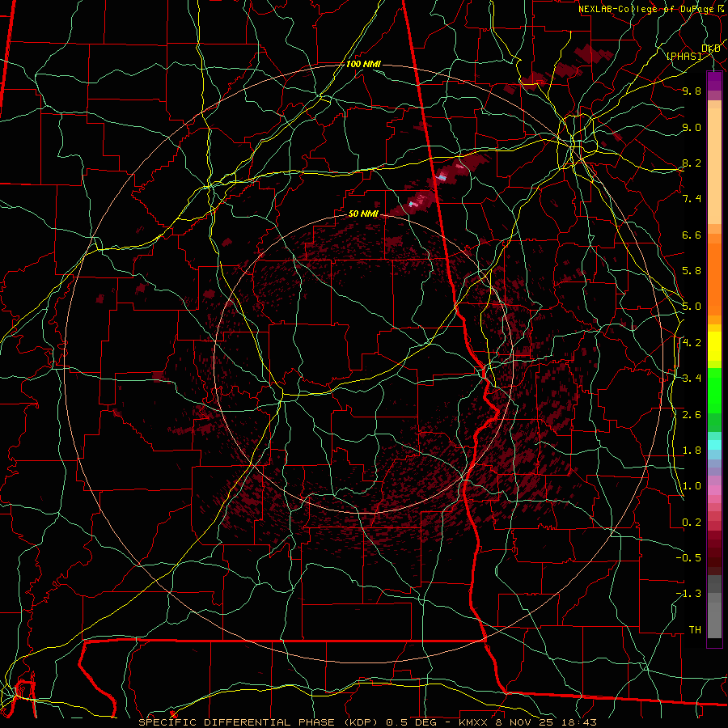Click the purple segment at the top of the color bar
The height and width of the screenshot is (728, 728).
(x=714, y=81)
